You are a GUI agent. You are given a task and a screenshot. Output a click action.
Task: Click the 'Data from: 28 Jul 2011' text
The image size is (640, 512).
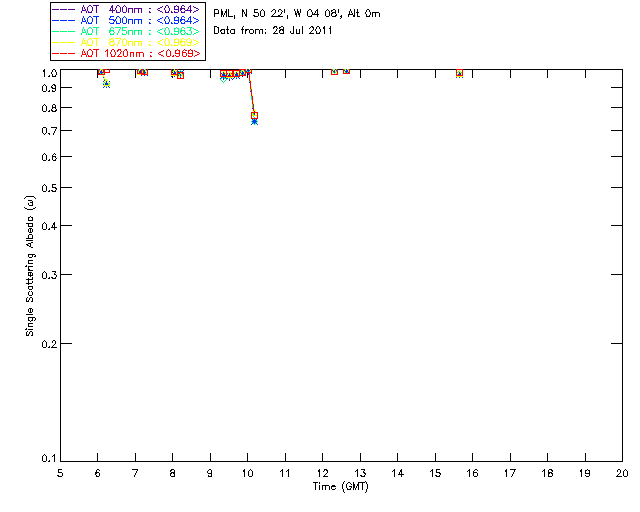point(273,31)
